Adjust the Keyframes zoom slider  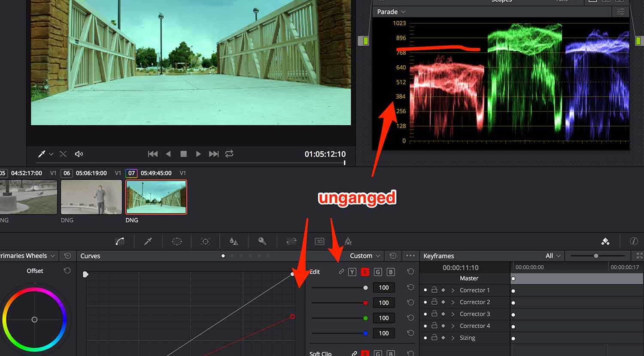[x=596, y=256]
